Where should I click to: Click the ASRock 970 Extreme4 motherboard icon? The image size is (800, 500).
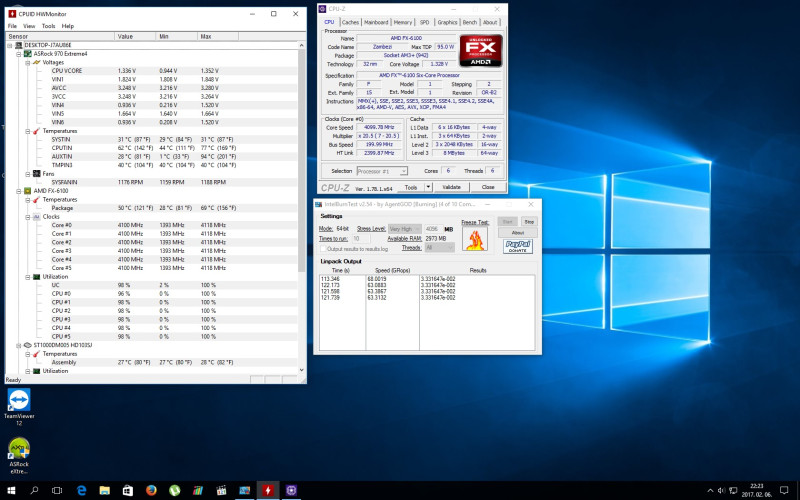28,54
